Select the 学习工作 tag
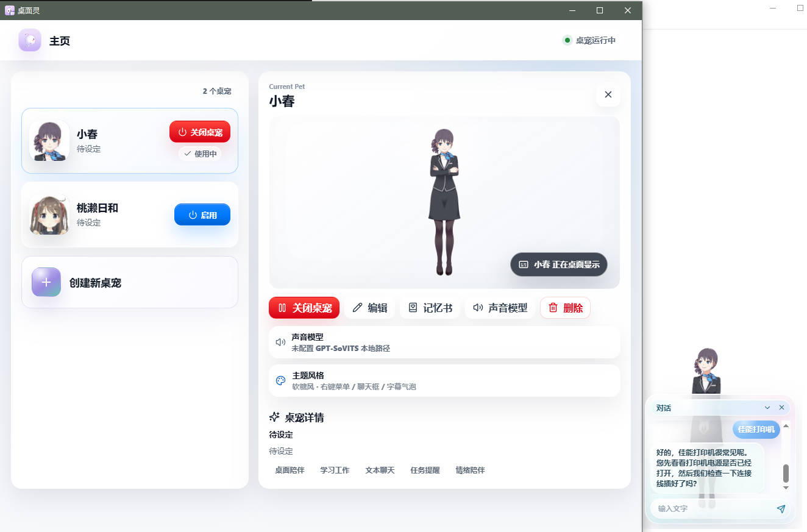This screenshot has width=807, height=532. (x=335, y=470)
